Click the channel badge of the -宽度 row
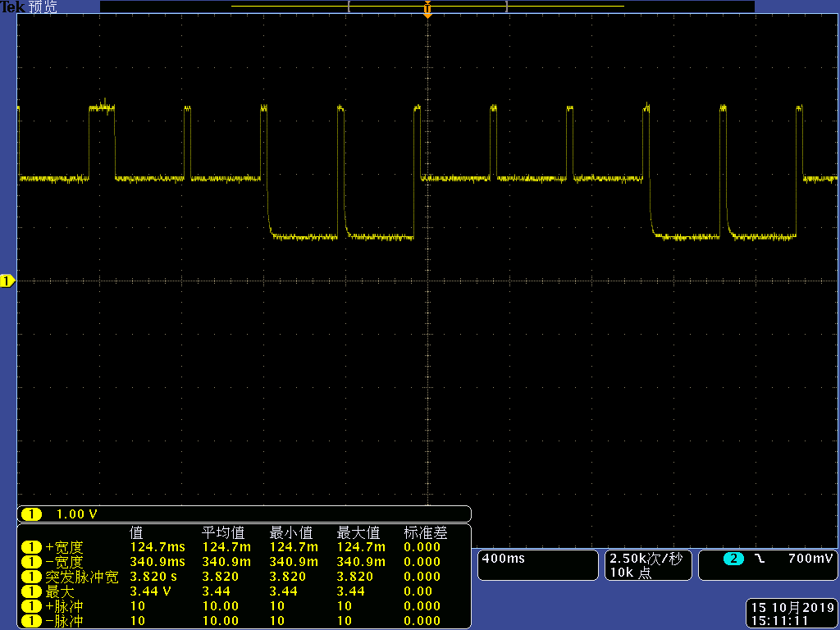This screenshot has height=630, width=840. 32,562
